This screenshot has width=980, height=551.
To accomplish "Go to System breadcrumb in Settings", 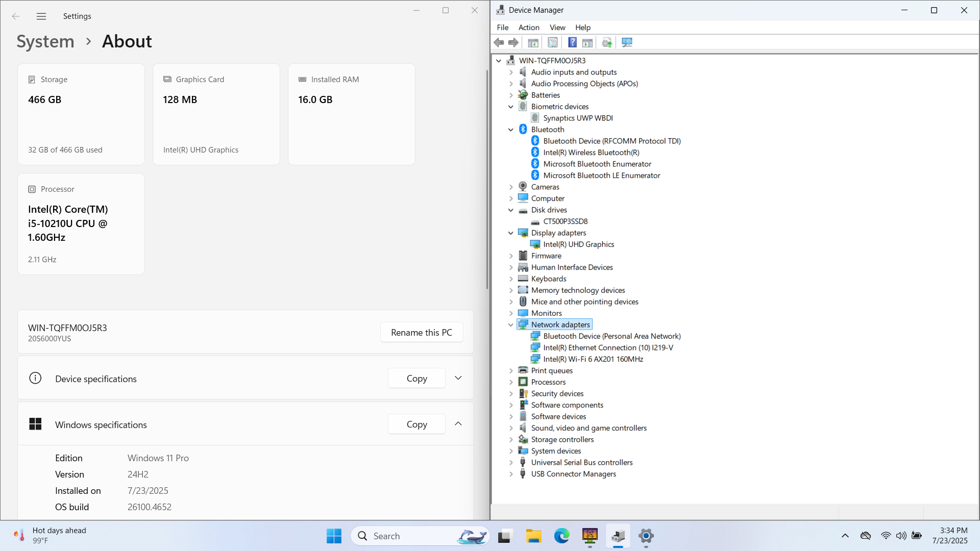I will [45, 41].
